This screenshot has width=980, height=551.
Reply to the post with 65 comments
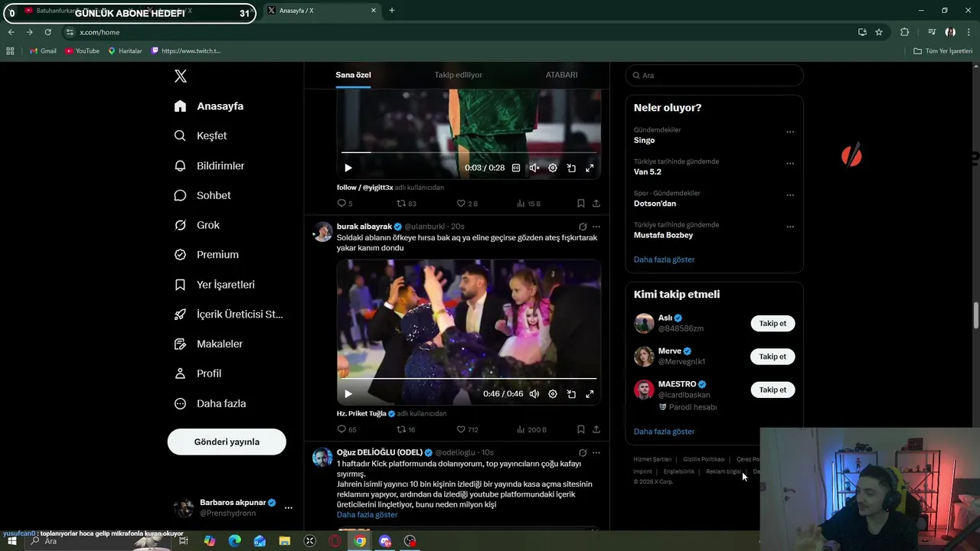(347, 429)
